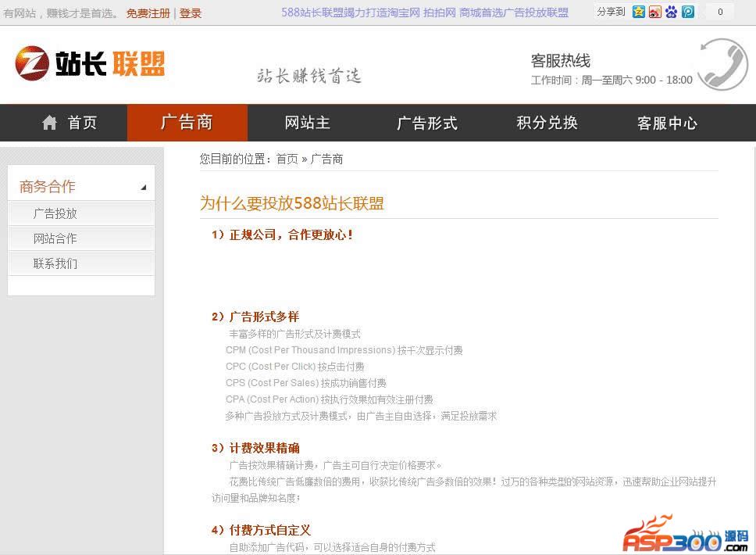
Task: Share via the blue Baidu paw icon
Action: [x=671, y=12]
